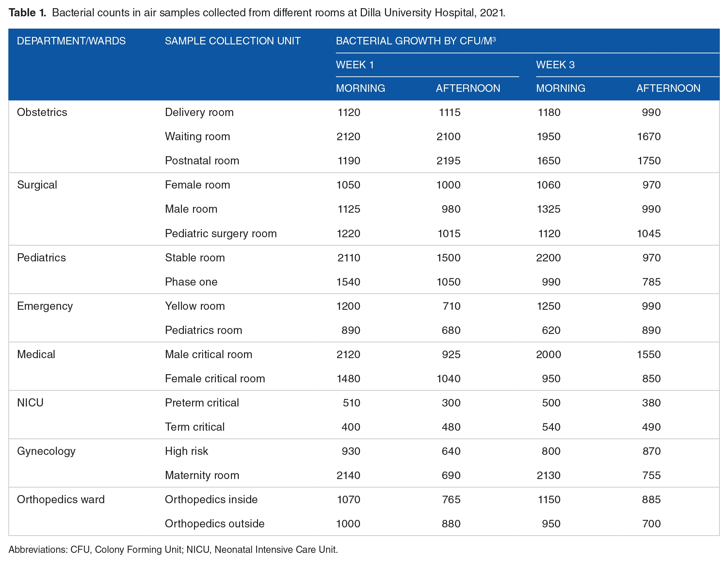The height and width of the screenshot is (563, 728).
Task: Click the Yellow room row label
Action: click(195, 306)
